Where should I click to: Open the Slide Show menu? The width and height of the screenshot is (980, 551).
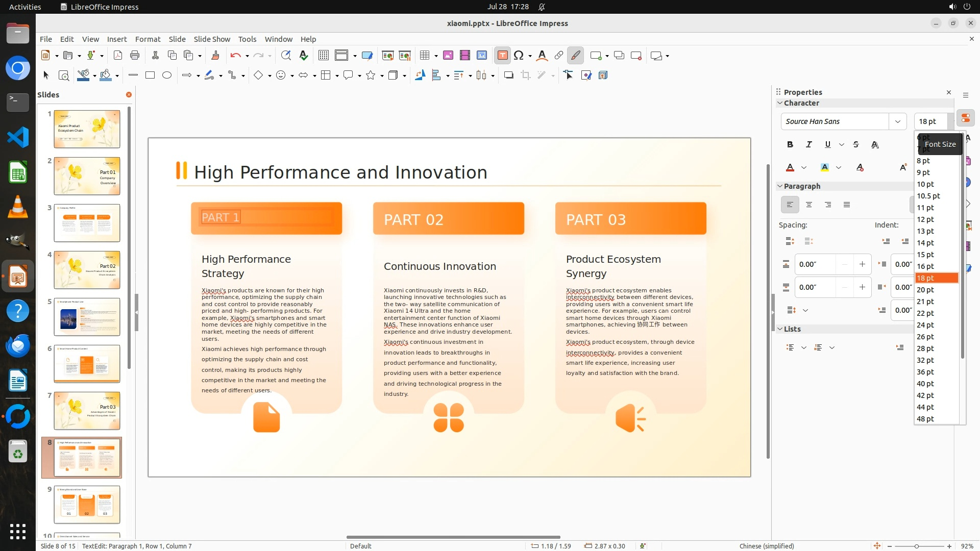click(x=212, y=39)
